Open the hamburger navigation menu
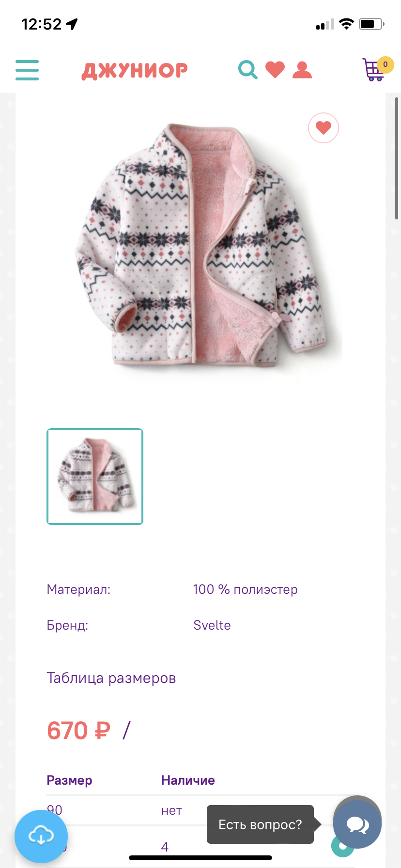Image resolution: width=401 pixels, height=868 pixels. pos(27,70)
